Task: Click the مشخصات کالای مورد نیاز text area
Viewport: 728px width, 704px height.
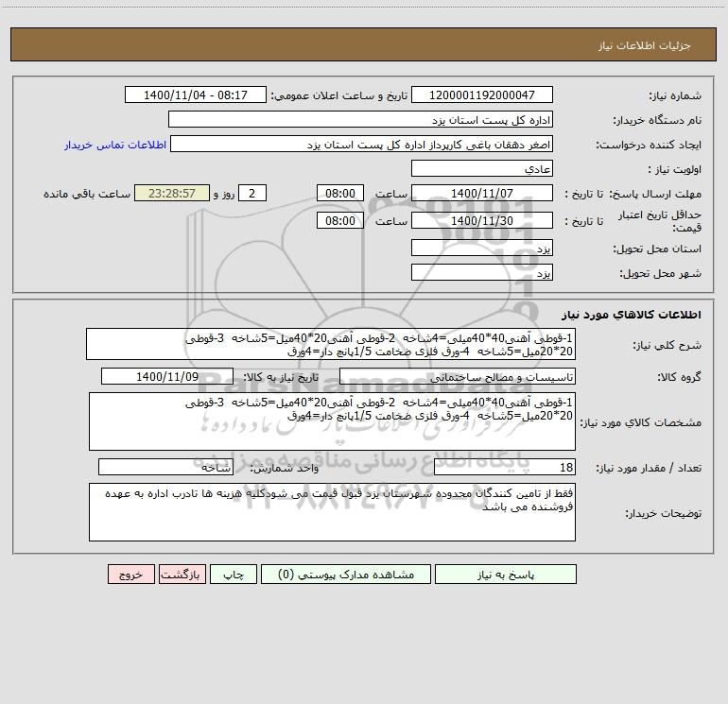Action: pos(332,421)
